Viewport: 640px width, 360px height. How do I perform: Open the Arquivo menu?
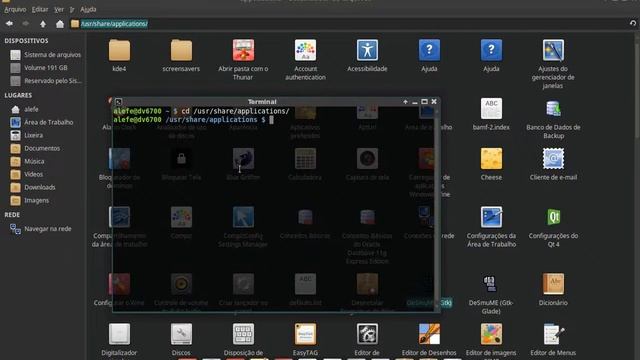click(x=15, y=9)
